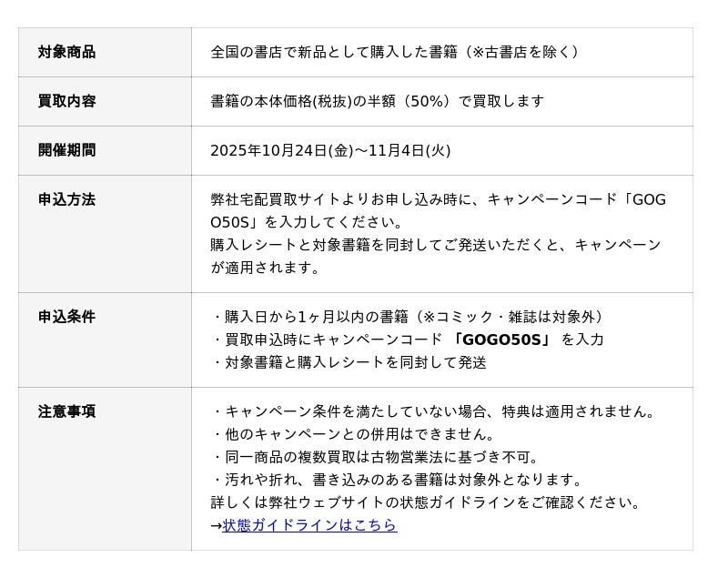Click the bold 「GOGO50S」 campaign code
The width and height of the screenshot is (728, 578).
coord(501,340)
